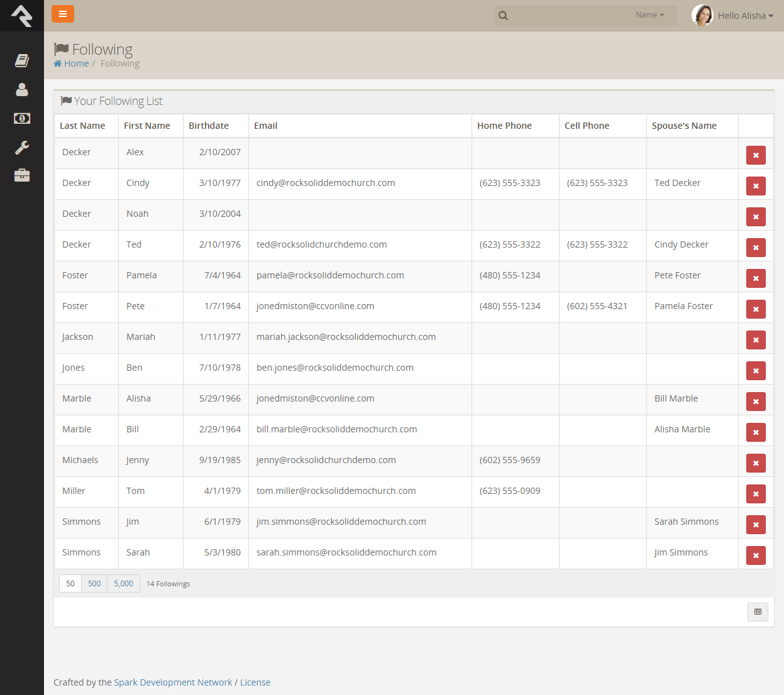Screen dimensions: 784x695
Task: Open the briefcase icon in the sidebar
Action: tap(22, 175)
